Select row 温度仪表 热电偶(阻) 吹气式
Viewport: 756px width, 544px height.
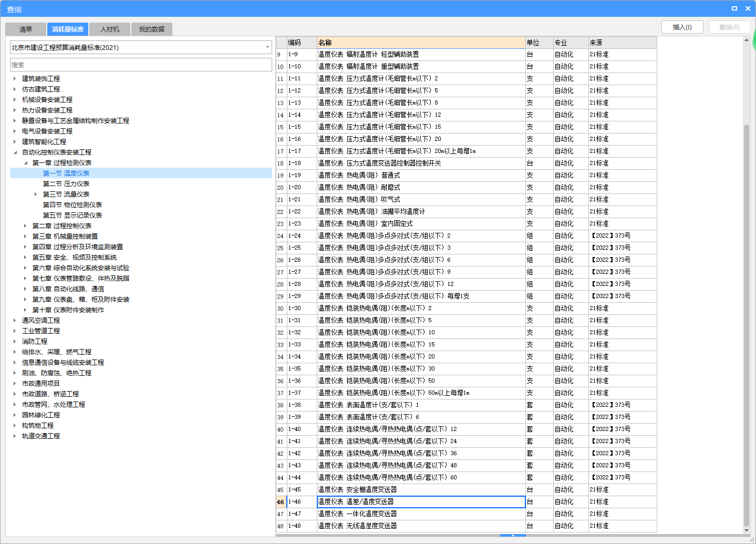[421, 200]
